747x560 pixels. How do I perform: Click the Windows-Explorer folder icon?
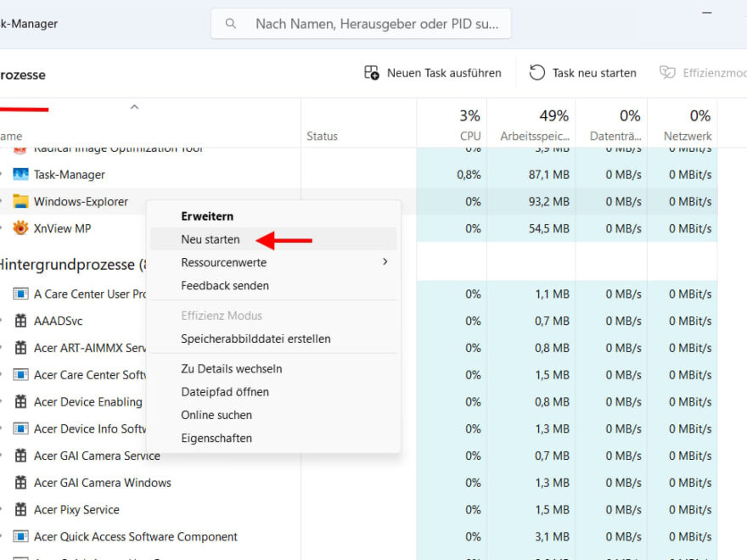20,202
